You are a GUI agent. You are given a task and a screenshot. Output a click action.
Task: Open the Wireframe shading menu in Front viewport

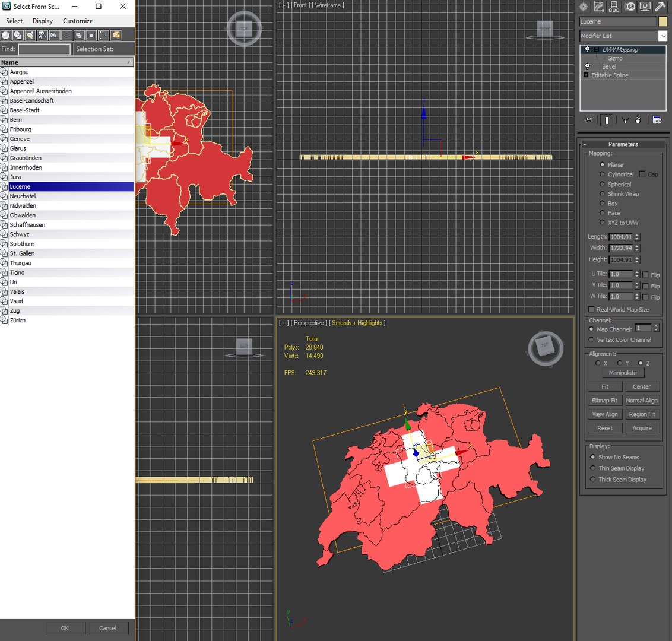328,5
